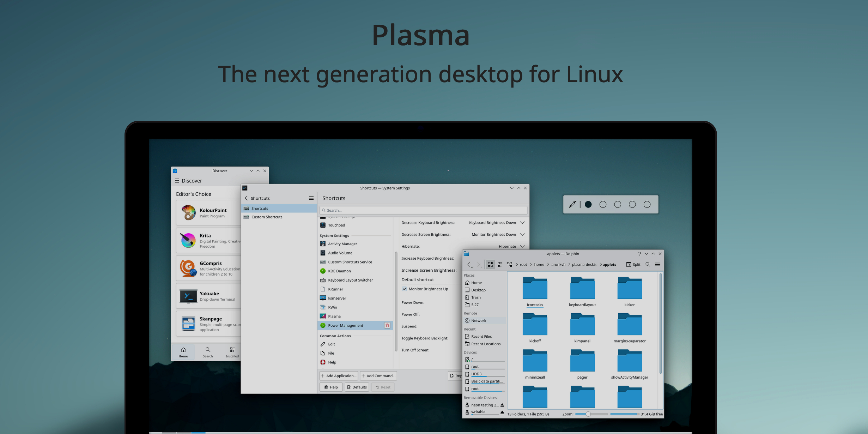Open the KolourPaint app icon in Discover
The image size is (868, 434).
point(188,212)
